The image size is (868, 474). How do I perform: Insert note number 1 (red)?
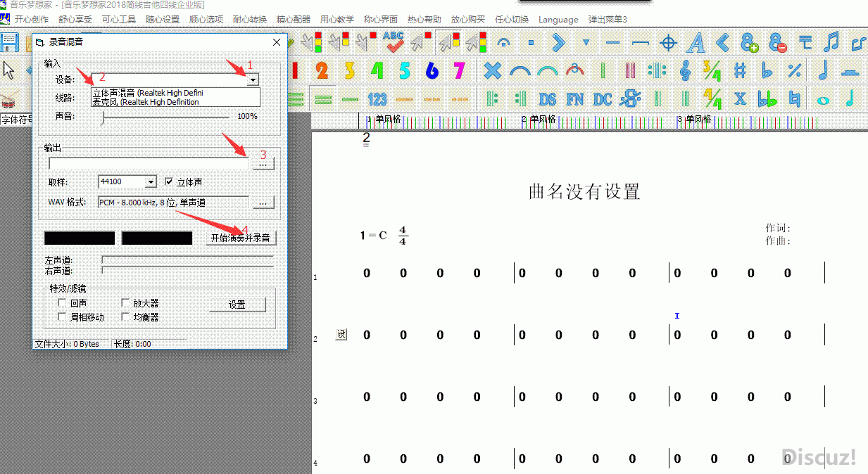click(294, 70)
